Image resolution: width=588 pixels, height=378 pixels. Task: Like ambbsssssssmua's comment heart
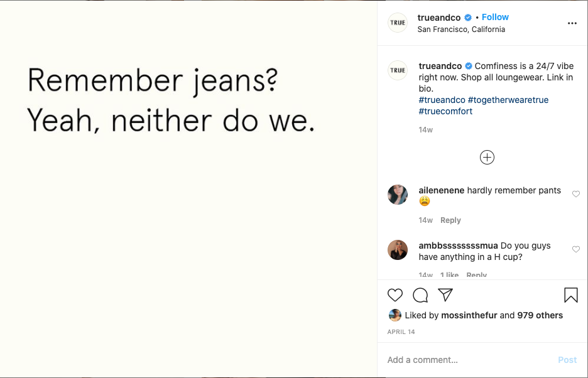(575, 250)
